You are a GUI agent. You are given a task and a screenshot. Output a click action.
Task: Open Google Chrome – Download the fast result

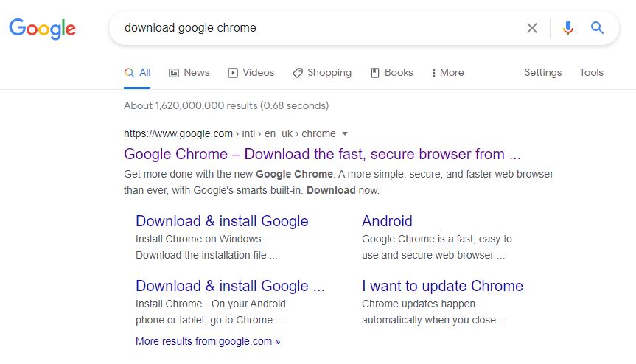(x=322, y=154)
